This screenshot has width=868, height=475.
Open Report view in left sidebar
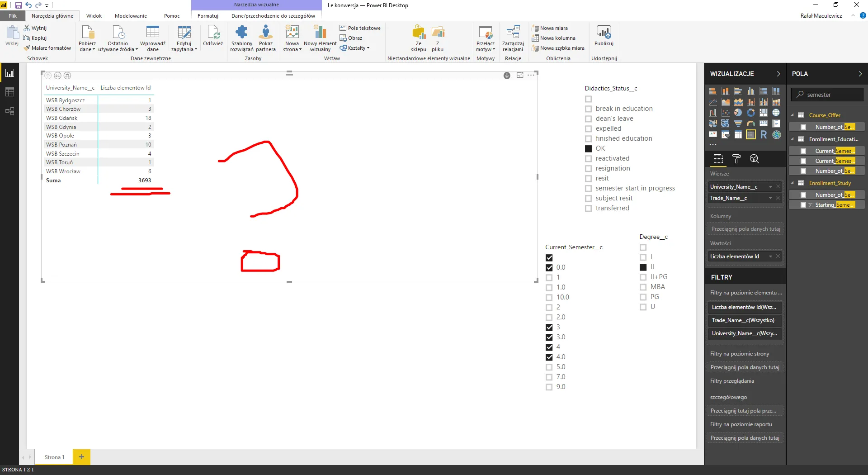point(9,73)
